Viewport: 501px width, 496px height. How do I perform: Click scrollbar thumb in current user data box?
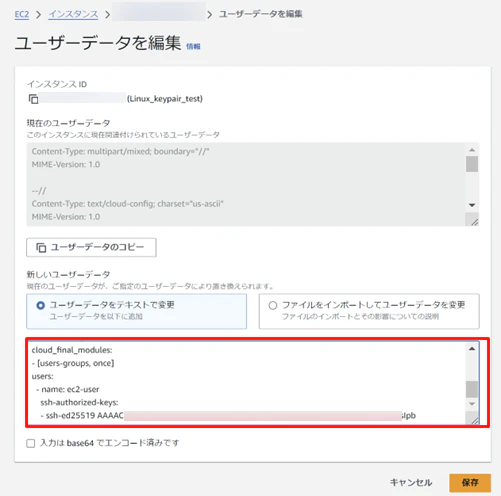click(x=472, y=164)
